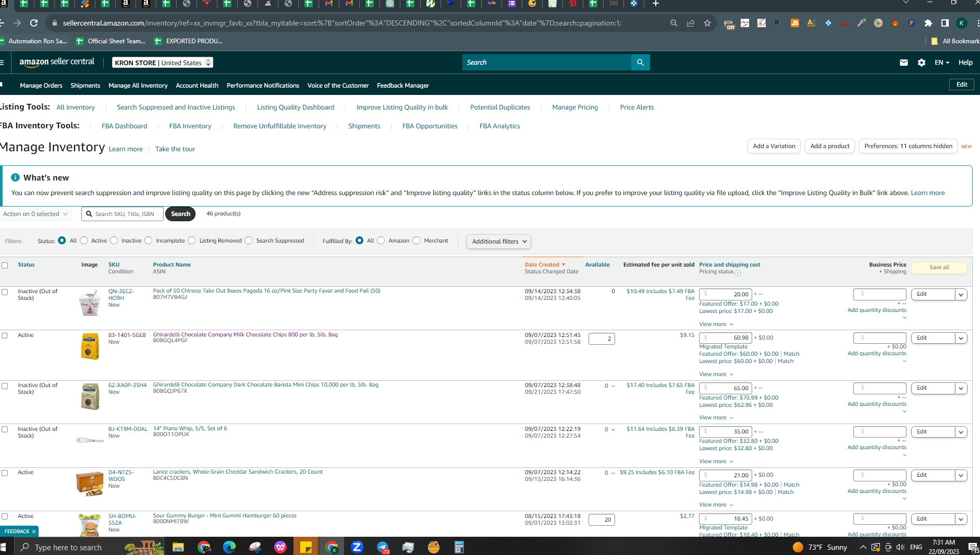Close the FEEDBACK tab with the X
The image size is (980, 555).
pyautogui.click(x=34, y=532)
